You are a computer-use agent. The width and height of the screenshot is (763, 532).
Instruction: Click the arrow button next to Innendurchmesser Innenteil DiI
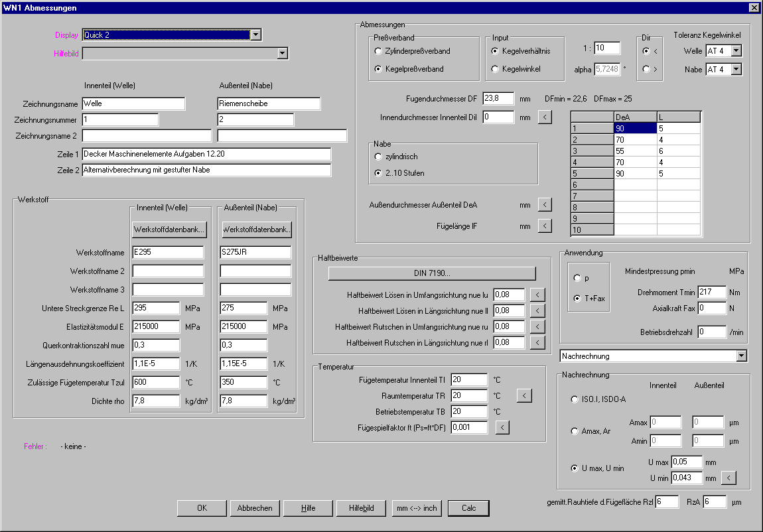(x=544, y=117)
